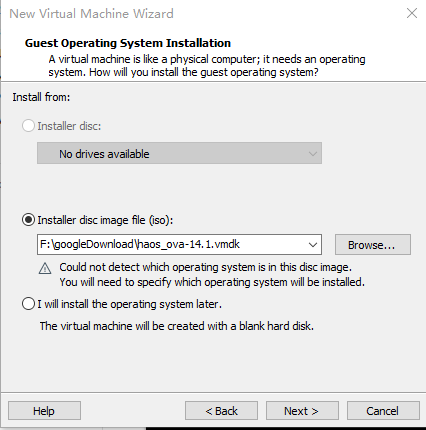Click the 'A virtual machine is like a physical computer' text
Image resolution: width=426 pixels, height=430 pixels.
click(x=207, y=66)
